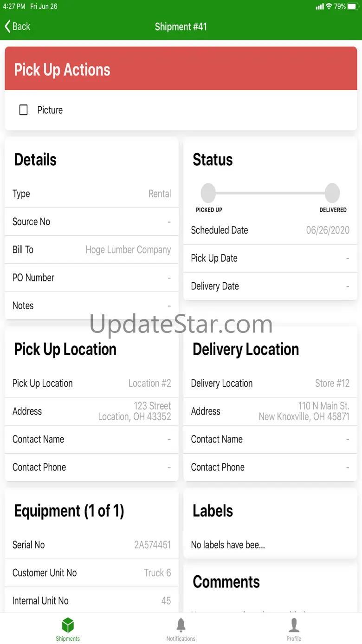Open the Notes row in Details
Viewport: 362px width, 644px height.
[91, 306]
